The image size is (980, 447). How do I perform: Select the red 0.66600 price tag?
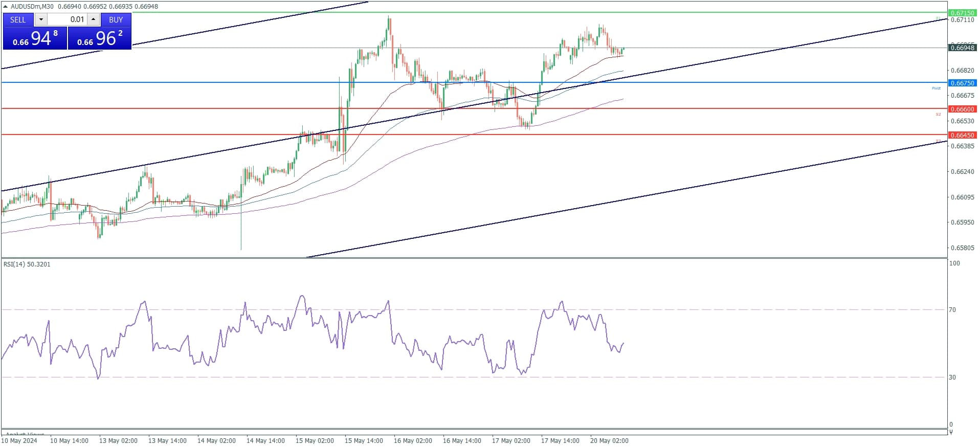[x=962, y=109]
